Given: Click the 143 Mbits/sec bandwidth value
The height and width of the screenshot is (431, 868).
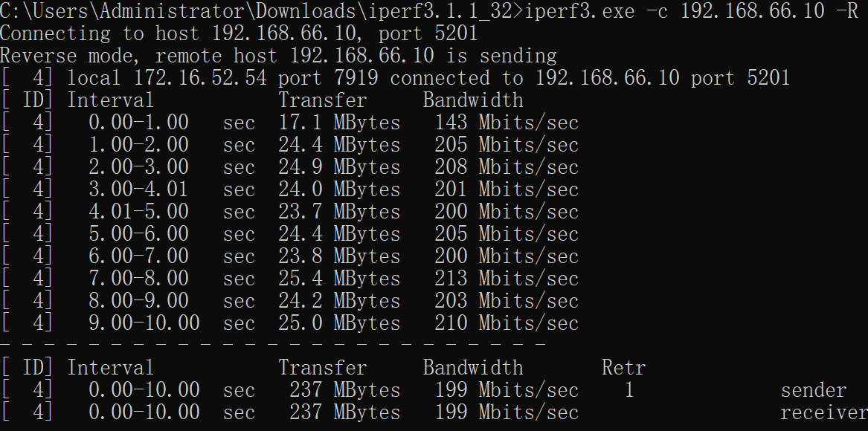Looking at the screenshot, I should tap(507, 123).
